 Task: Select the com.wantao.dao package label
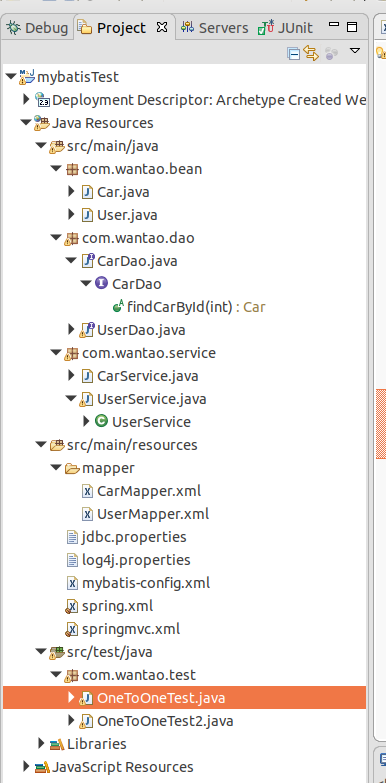138,238
